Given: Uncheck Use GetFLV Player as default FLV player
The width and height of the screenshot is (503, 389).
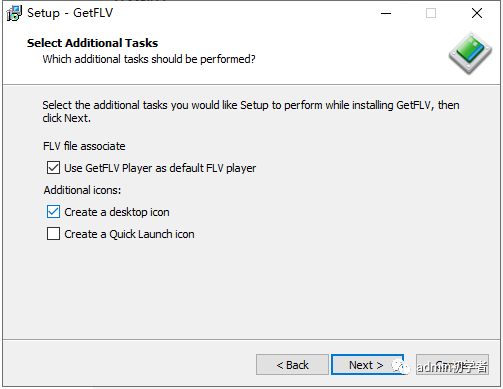Looking at the screenshot, I should (x=53, y=168).
